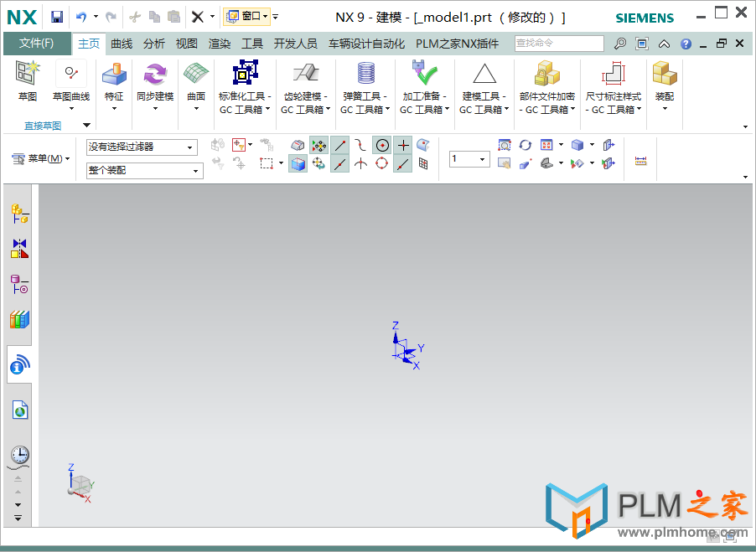756x552 pixels.
Task: Click the Find command magnifier icon
Action: click(x=620, y=44)
